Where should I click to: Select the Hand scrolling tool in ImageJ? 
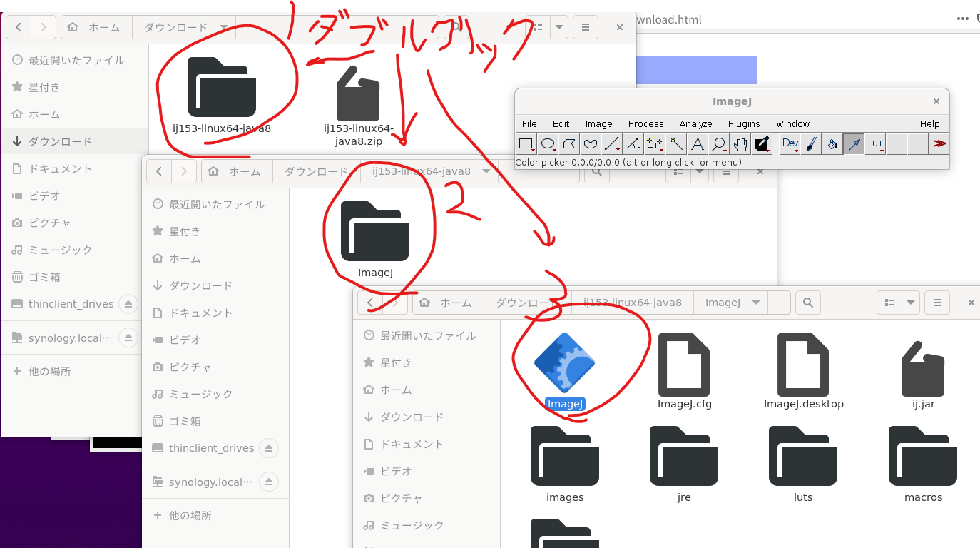click(x=740, y=144)
